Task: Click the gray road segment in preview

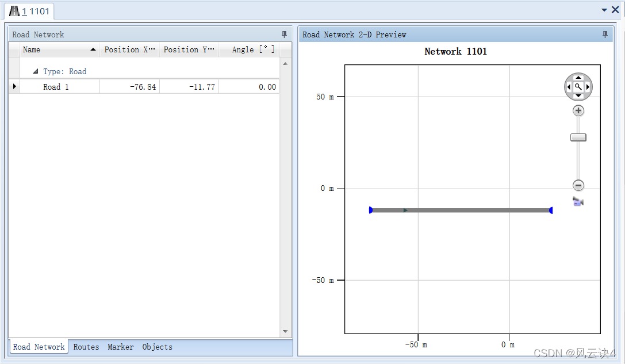Action: point(461,210)
